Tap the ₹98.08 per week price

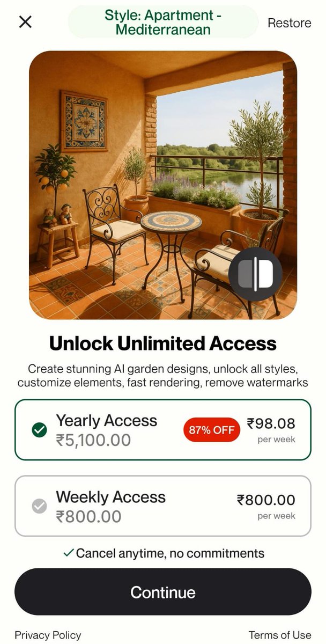click(271, 430)
